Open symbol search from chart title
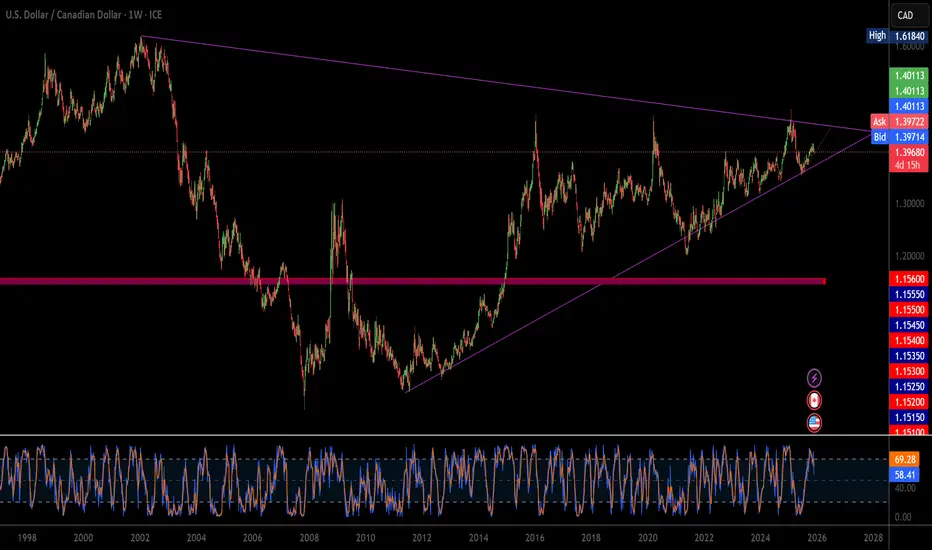The width and height of the screenshot is (932, 550). [84, 14]
